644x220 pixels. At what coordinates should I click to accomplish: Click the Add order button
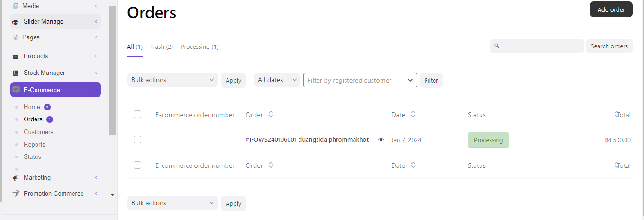[x=611, y=9]
